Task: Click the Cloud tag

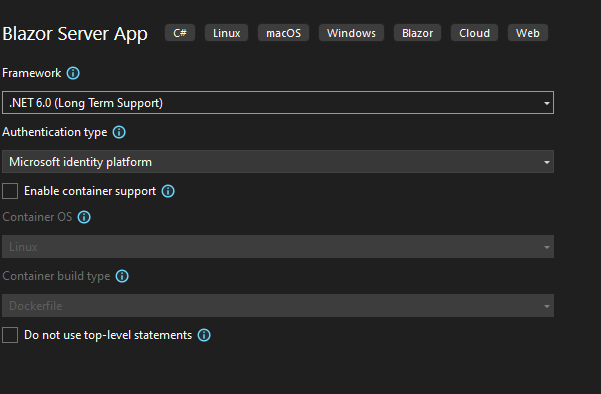Action: (x=475, y=33)
